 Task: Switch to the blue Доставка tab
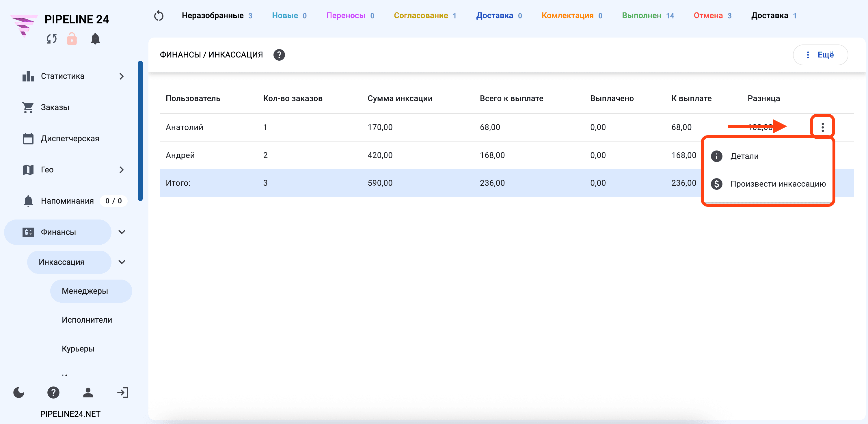coord(499,16)
